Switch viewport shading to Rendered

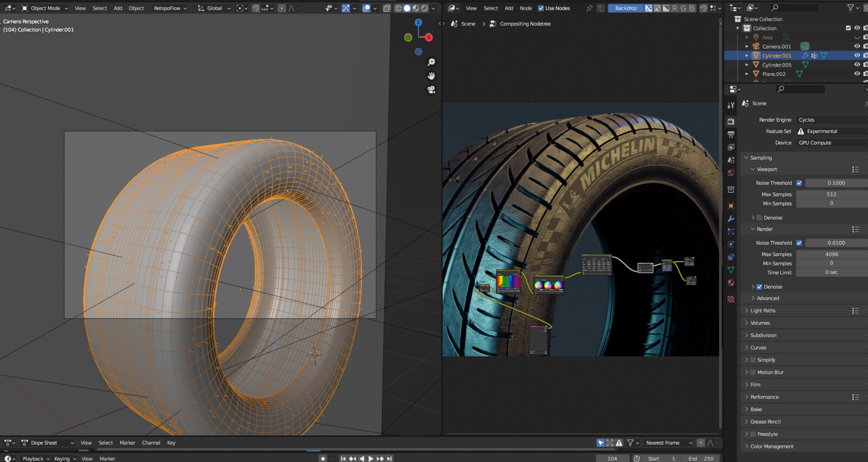(424, 8)
